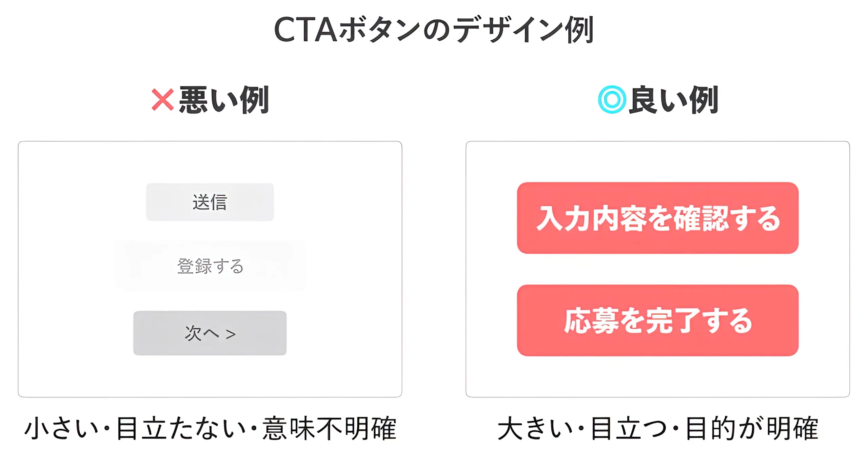The width and height of the screenshot is (868, 451).
Task: Click the > chevron in 次へ button
Action: [x=231, y=334]
